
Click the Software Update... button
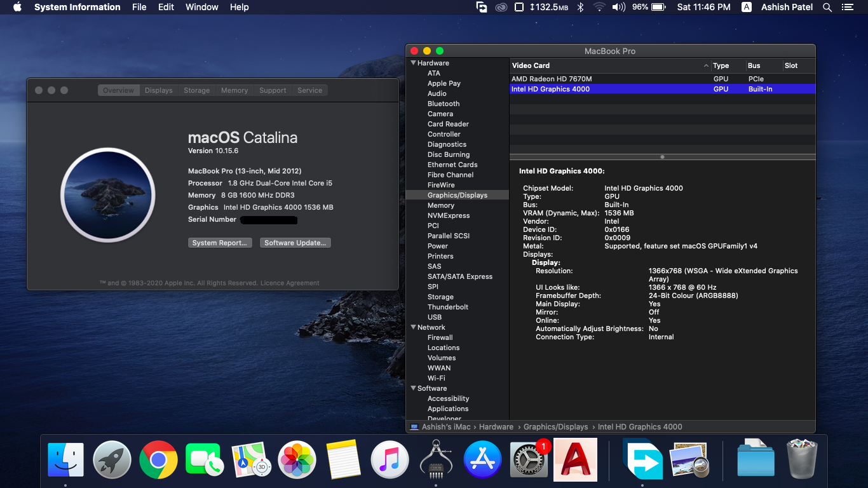tap(295, 243)
